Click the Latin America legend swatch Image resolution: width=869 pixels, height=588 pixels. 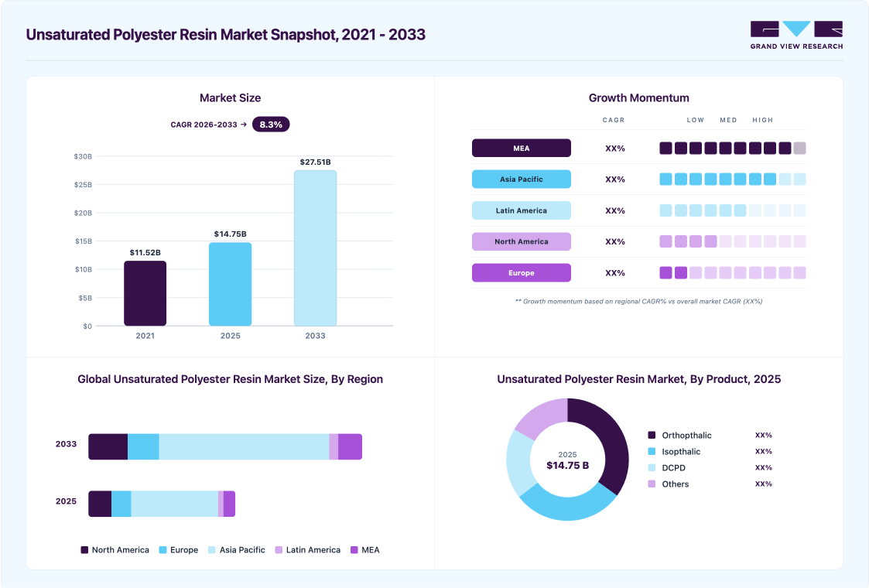click(279, 550)
